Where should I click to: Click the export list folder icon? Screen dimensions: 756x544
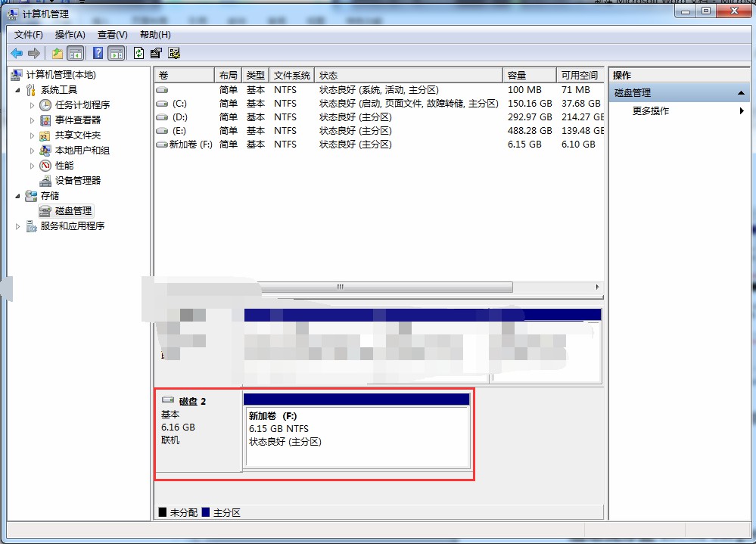pyautogui.click(x=57, y=53)
